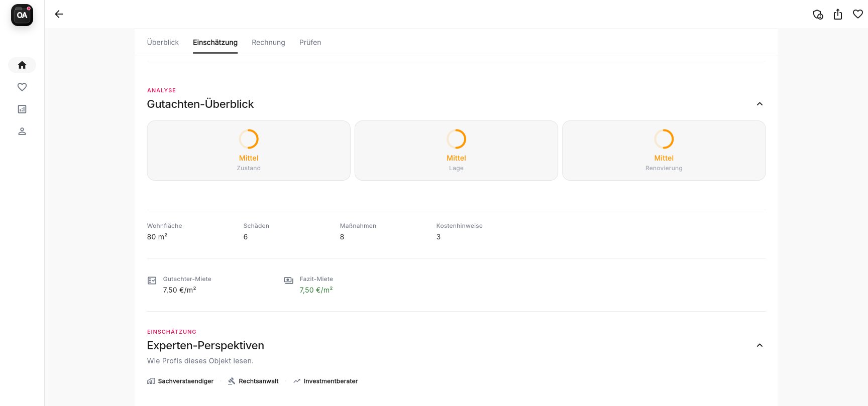Select the Einschätzung tab
This screenshot has height=406, width=868.
[215, 43]
